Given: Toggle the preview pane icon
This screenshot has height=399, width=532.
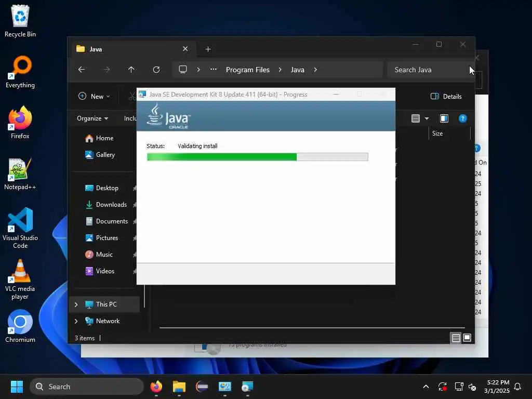Looking at the screenshot, I should tap(444, 118).
